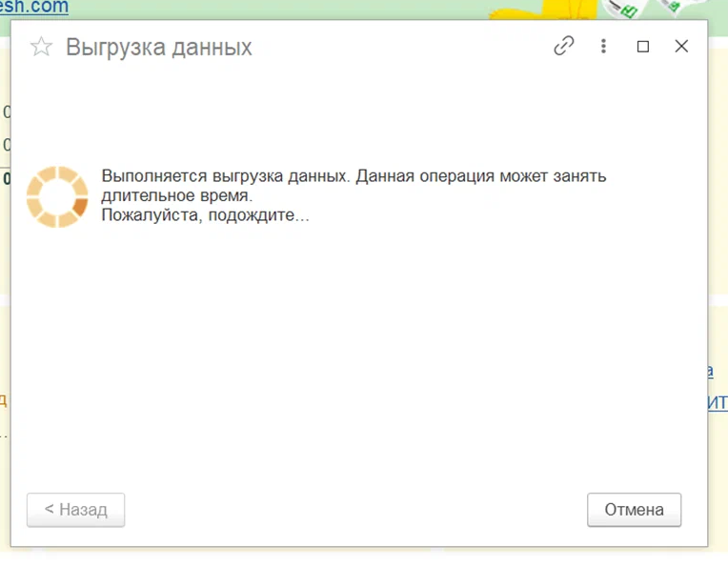Cancel export with the Отмена button
Image resolution: width=728 pixels, height=566 pixels.
[x=634, y=510]
